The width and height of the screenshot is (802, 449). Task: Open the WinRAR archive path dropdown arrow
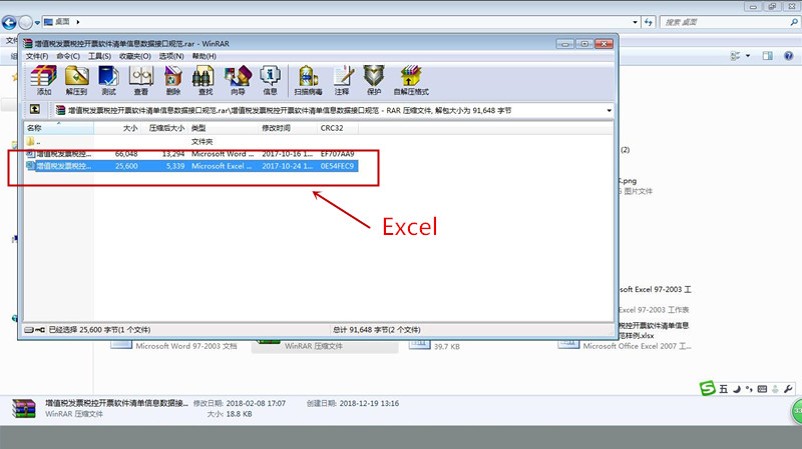tap(609, 110)
